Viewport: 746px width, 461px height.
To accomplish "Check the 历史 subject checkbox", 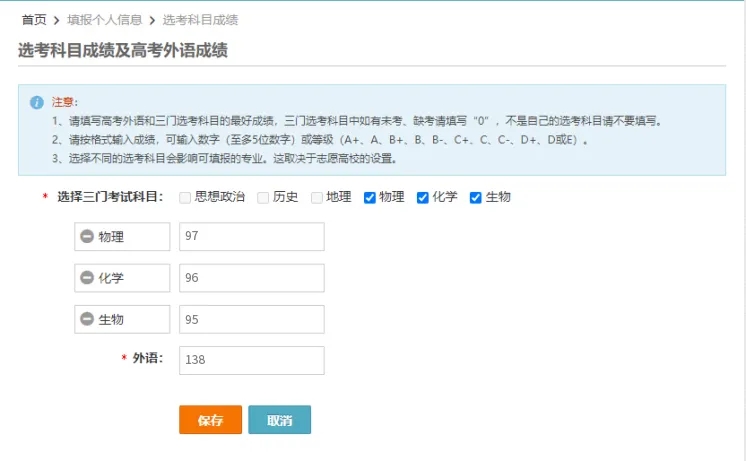I will 263,197.
